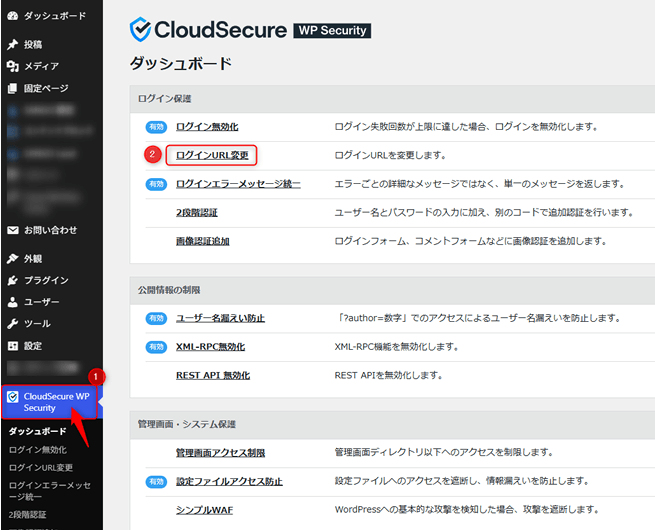Viewport: 655px width, 530px height.
Task: Open the ログイン無効化 link in main panel
Action: coord(207,127)
